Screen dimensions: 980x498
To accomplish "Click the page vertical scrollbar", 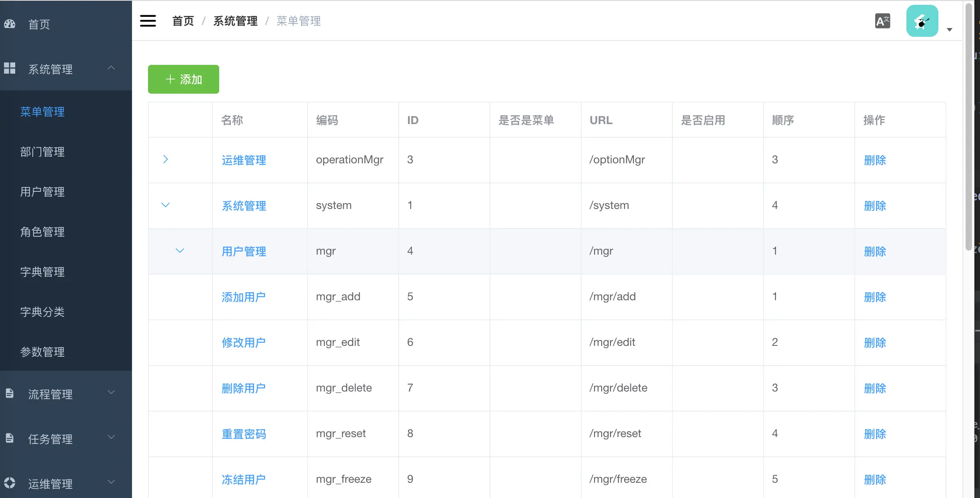I will click(x=968, y=127).
